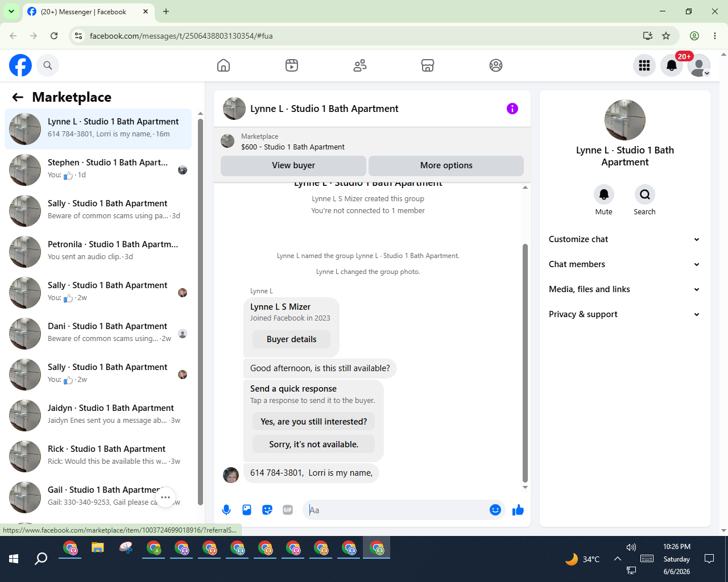Open the three-dots options bubble in chat list
The width and height of the screenshot is (728, 582).
[x=166, y=497]
